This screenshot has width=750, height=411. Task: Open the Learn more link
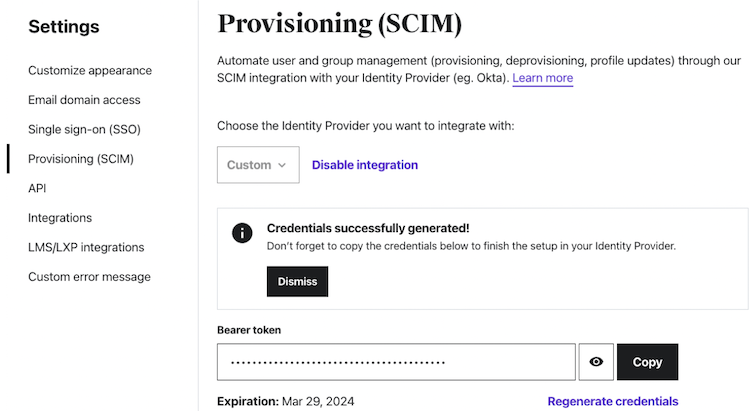click(543, 78)
